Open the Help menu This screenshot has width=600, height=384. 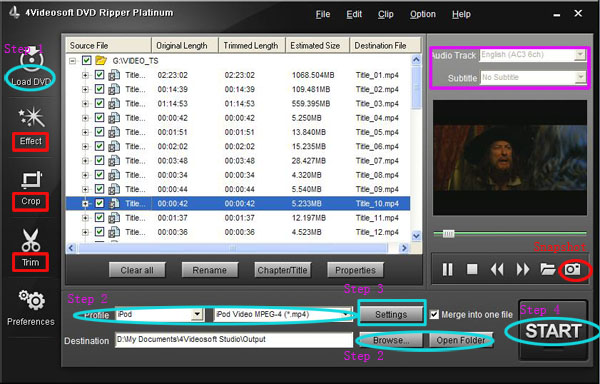click(461, 14)
